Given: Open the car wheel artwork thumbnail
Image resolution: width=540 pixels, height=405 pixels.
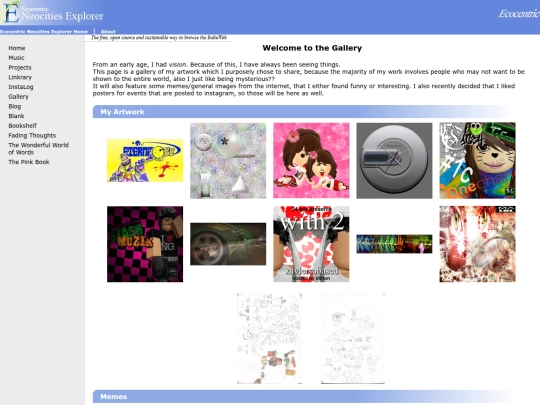Looking at the screenshot, I should tap(228, 244).
